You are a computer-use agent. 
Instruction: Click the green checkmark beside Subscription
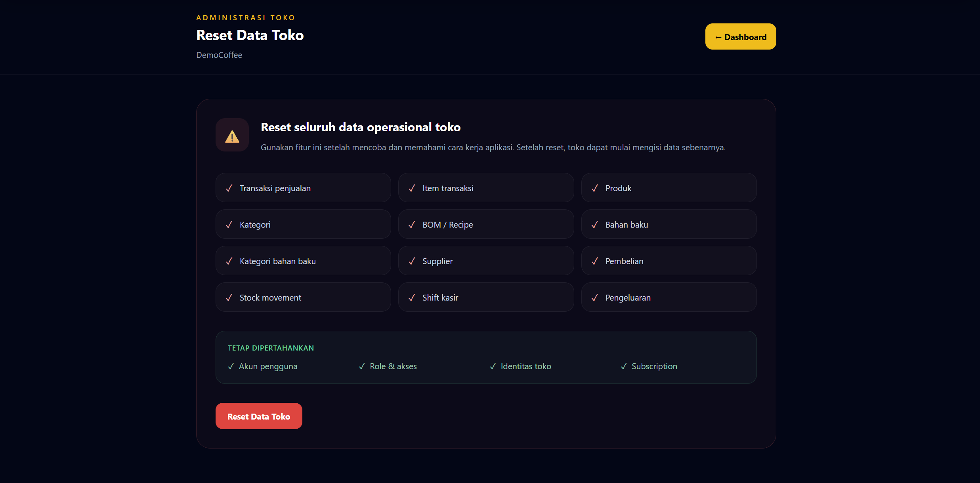click(624, 366)
